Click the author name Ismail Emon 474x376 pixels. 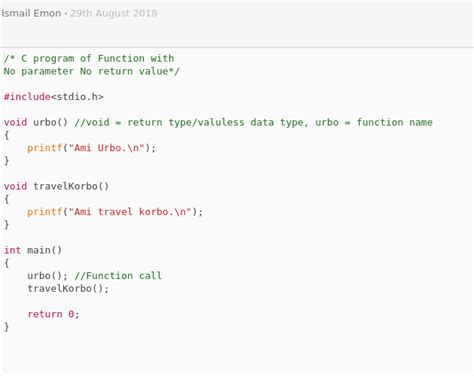click(x=31, y=13)
